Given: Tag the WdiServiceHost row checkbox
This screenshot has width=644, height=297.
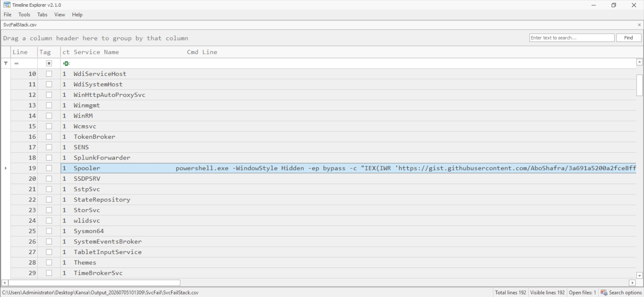Looking at the screenshot, I should [x=49, y=74].
